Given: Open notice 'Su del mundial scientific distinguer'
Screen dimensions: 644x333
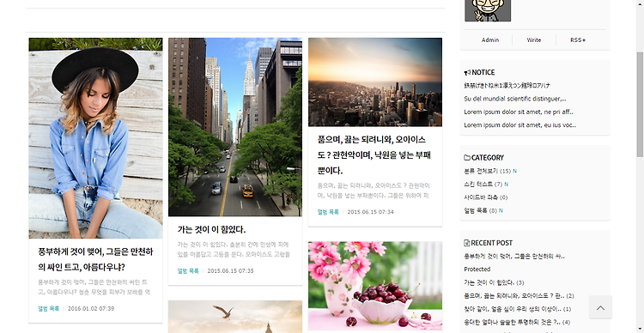Looking at the screenshot, I should click(515, 99).
